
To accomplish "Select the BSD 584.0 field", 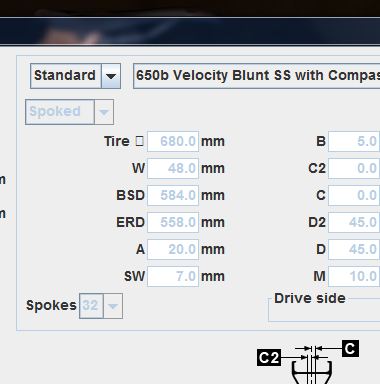I will [173, 195].
